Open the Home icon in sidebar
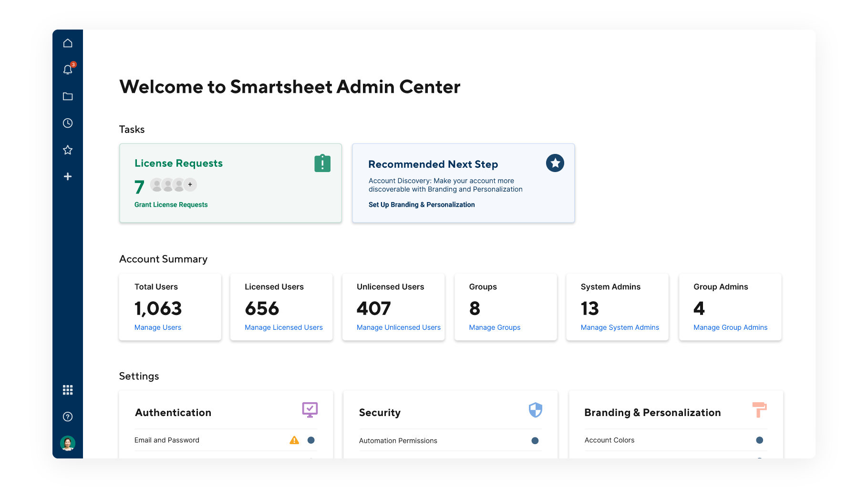 [x=68, y=43]
